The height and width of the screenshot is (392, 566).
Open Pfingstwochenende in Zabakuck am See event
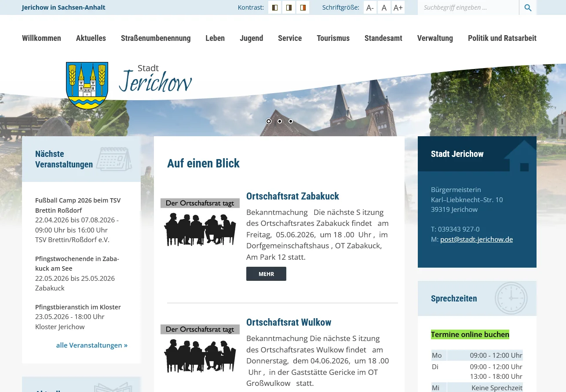[x=77, y=263]
